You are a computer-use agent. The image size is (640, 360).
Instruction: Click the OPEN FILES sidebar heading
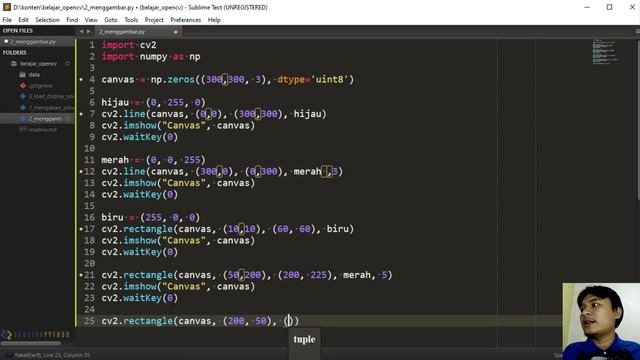click(x=18, y=31)
